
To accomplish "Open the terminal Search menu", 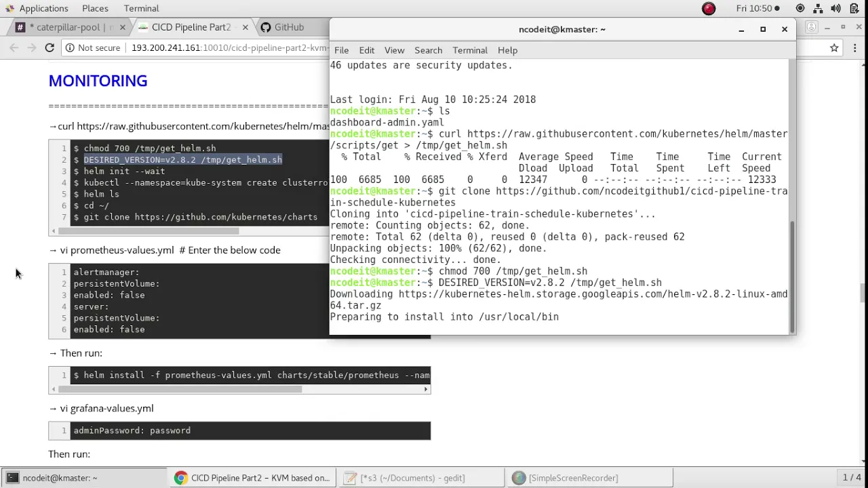I will [429, 50].
